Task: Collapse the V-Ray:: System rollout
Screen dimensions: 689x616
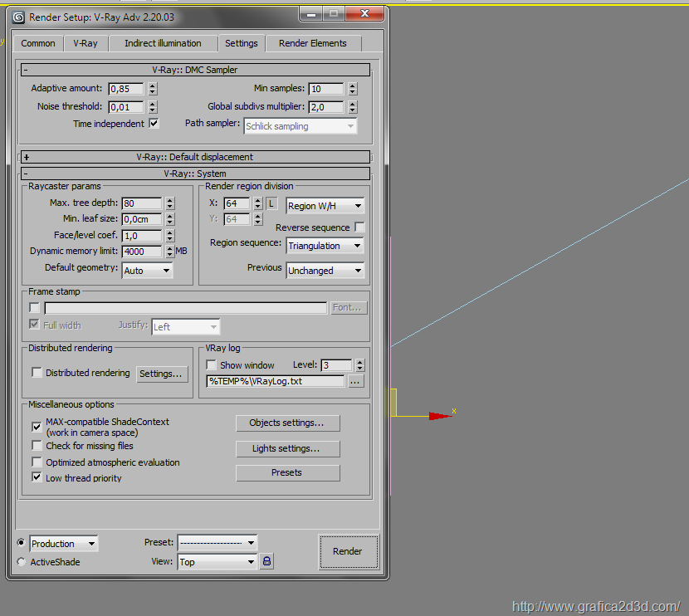Action: click(x=195, y=174)
